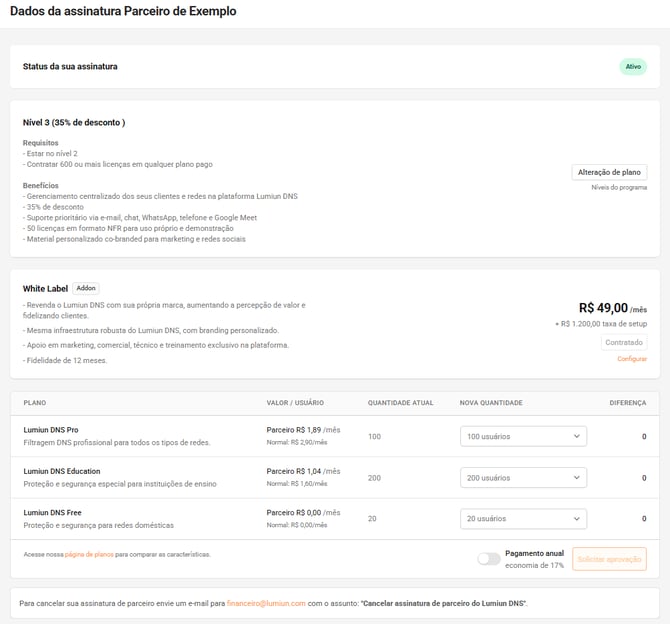Image resolution: width=670 pixels, height=624 pixels.
Task: Click the PLANO column header
Action: pyautogui.click(x=35, y=403)
